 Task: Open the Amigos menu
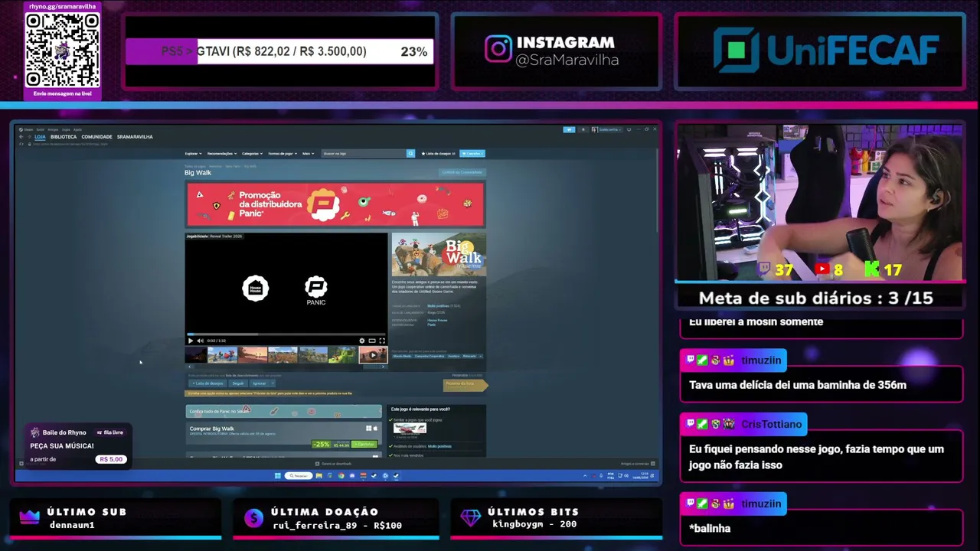pos(54,129)
